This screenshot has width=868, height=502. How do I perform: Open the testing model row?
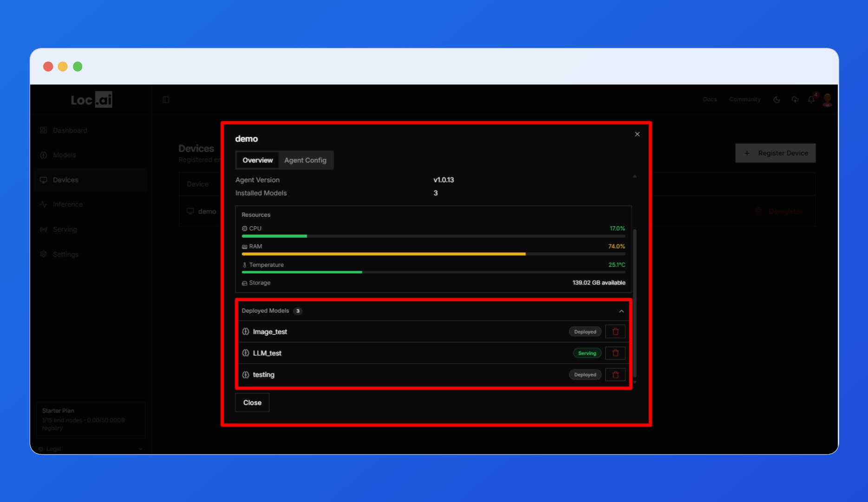pyautogui.click(x=433, y=375)
